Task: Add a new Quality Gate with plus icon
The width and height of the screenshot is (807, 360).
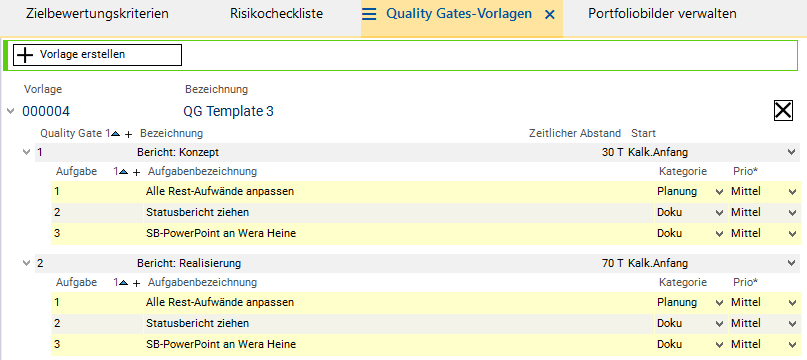Action: (128, 134)
